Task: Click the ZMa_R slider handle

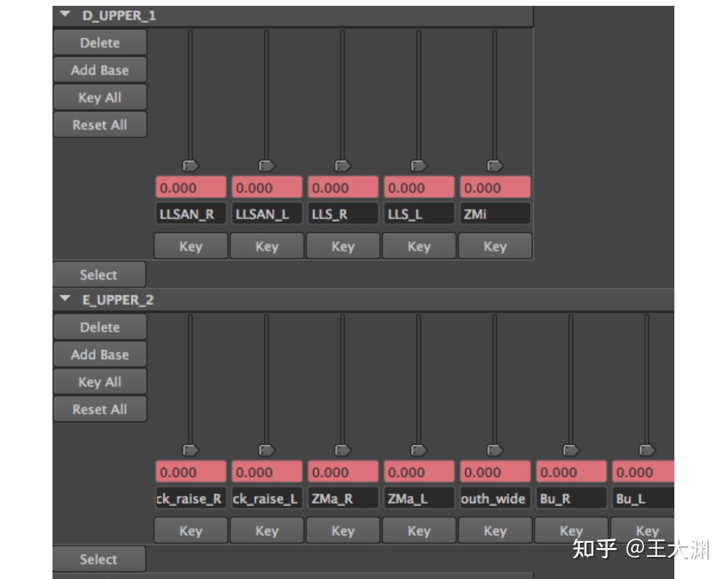Action: point(343,450)
